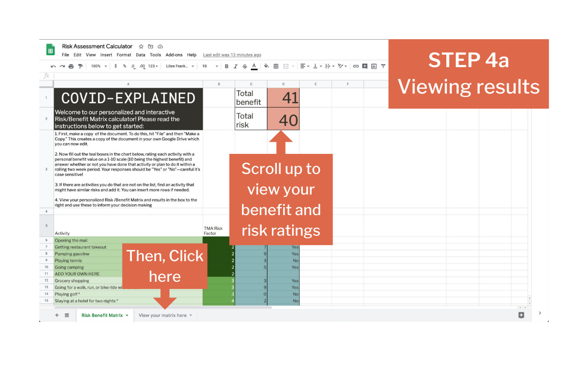Image resolution: width=588 pixels, height=392 pixels.
Task: Click the Explore button at bottom right
Action: point(521,315)
